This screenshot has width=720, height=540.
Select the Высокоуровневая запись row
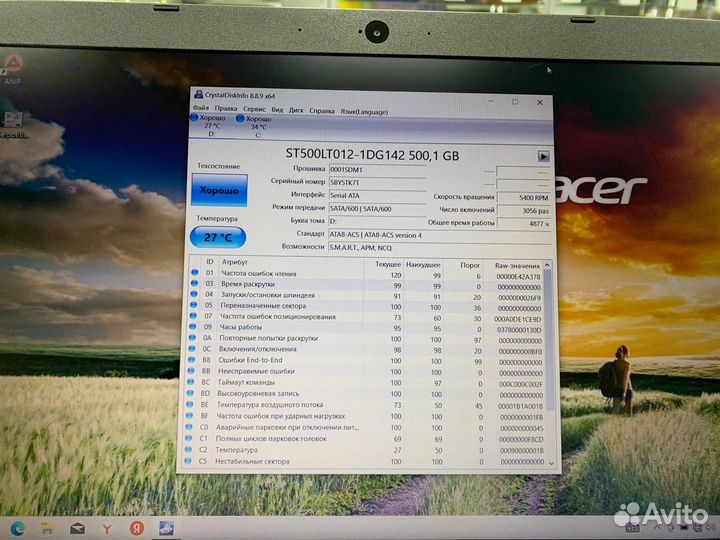[x=366, y=394]
